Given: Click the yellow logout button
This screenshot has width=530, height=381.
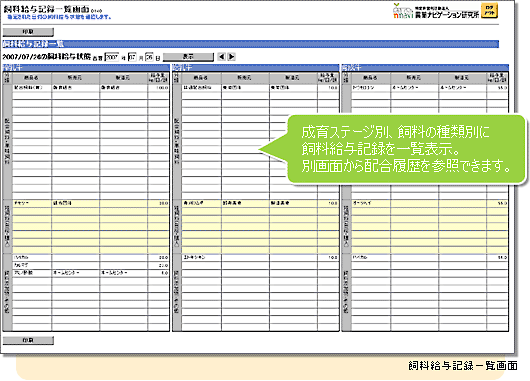Looking at the screenshot, I should click(489, 11).
